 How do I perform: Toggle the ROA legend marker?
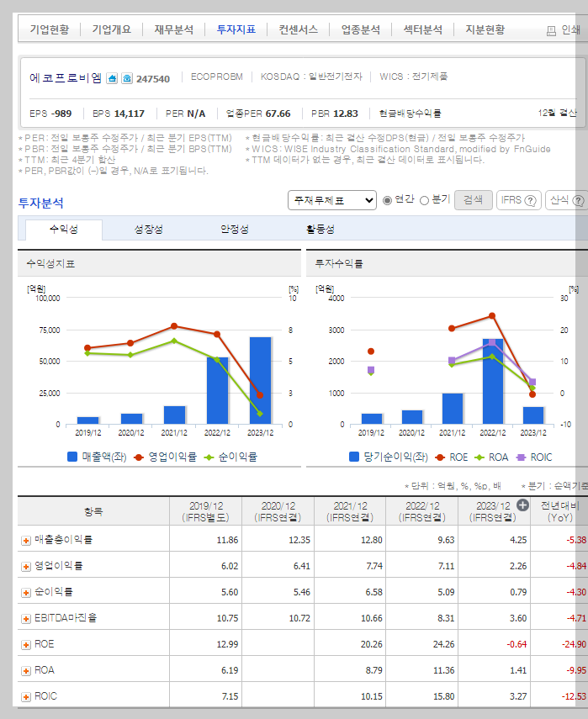479,457
